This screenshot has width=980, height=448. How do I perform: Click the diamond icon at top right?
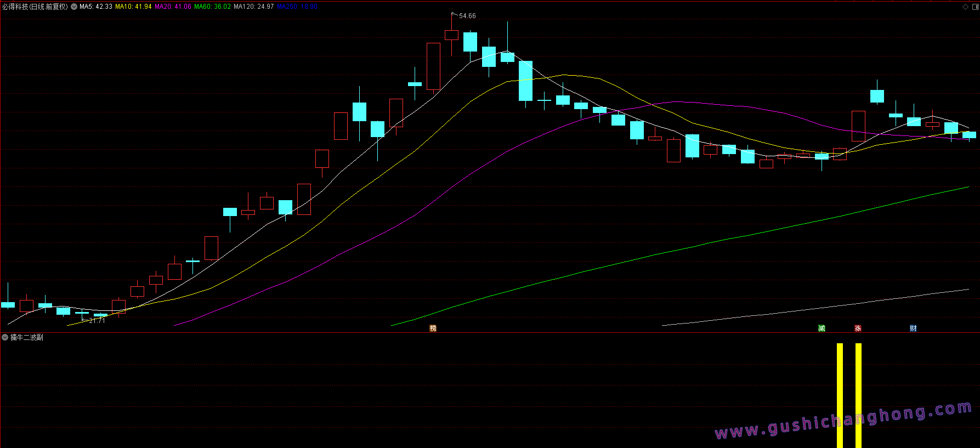[x=965, y=7]
